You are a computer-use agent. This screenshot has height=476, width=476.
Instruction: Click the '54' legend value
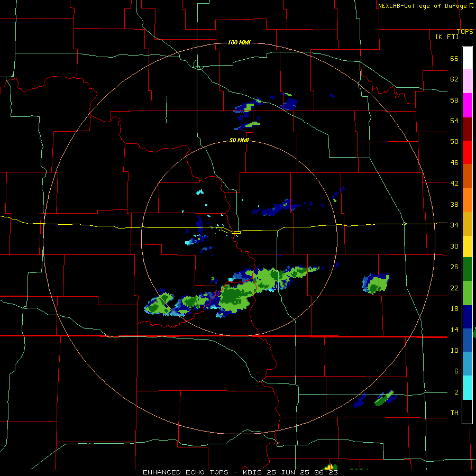454,121
